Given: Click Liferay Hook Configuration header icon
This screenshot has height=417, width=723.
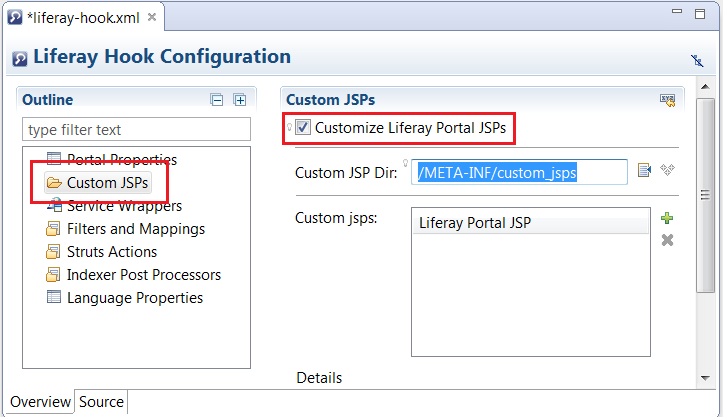Looking at the screenshot, I should click(x=20, y=59).
